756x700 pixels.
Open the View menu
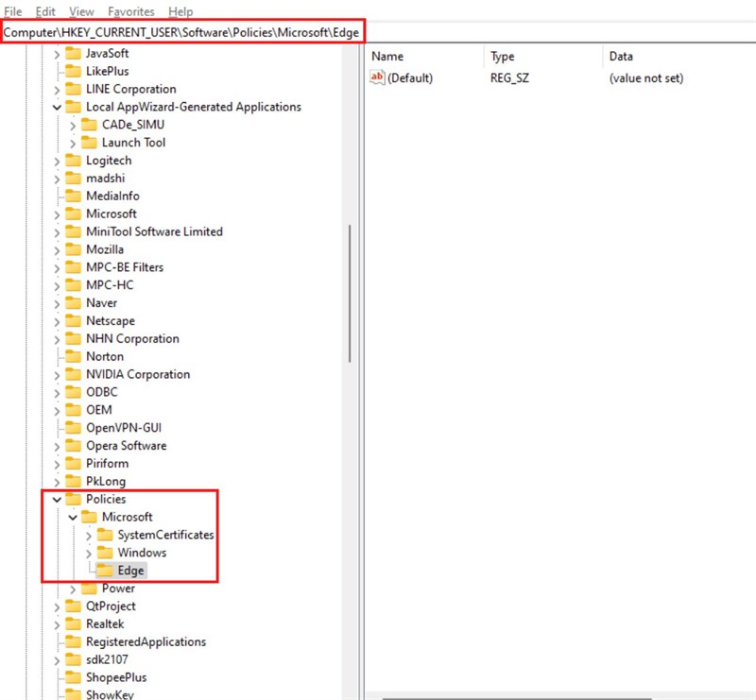pos(81,11)
